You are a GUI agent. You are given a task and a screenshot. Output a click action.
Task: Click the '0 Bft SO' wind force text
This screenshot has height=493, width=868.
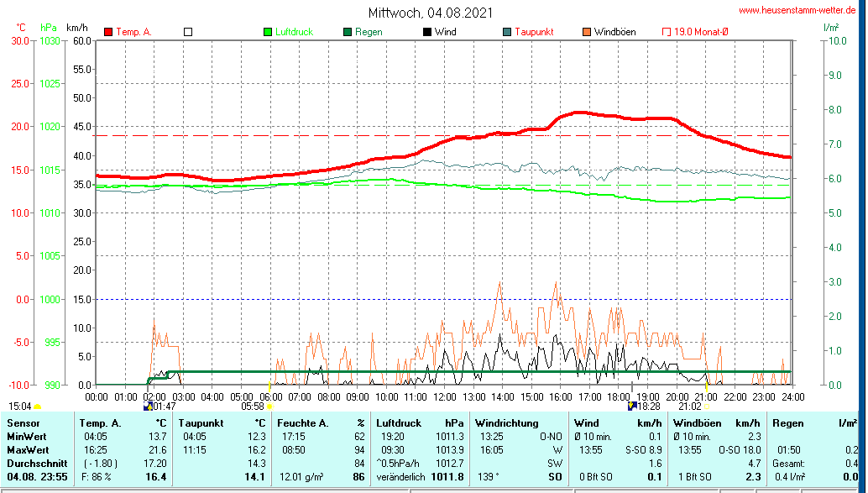pos(596,476)
